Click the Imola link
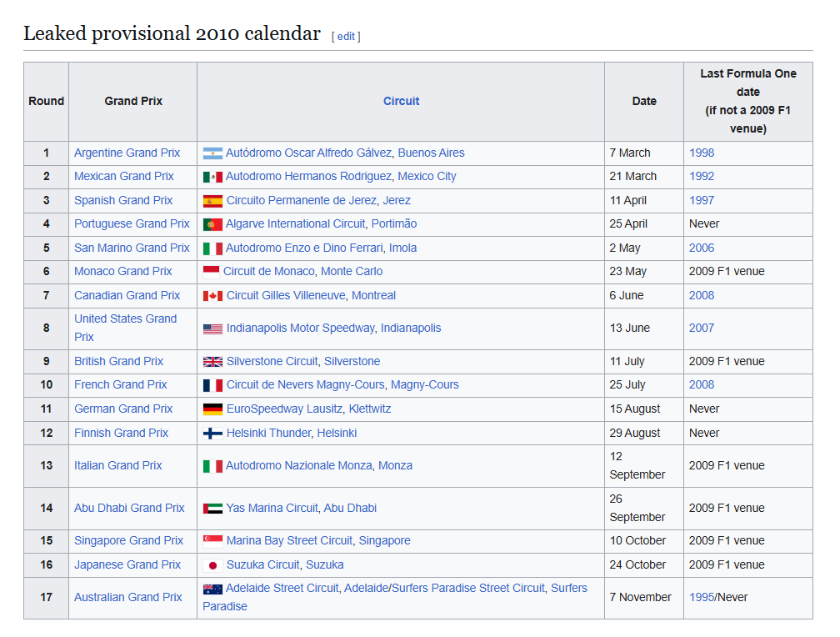 click(402, 248)
